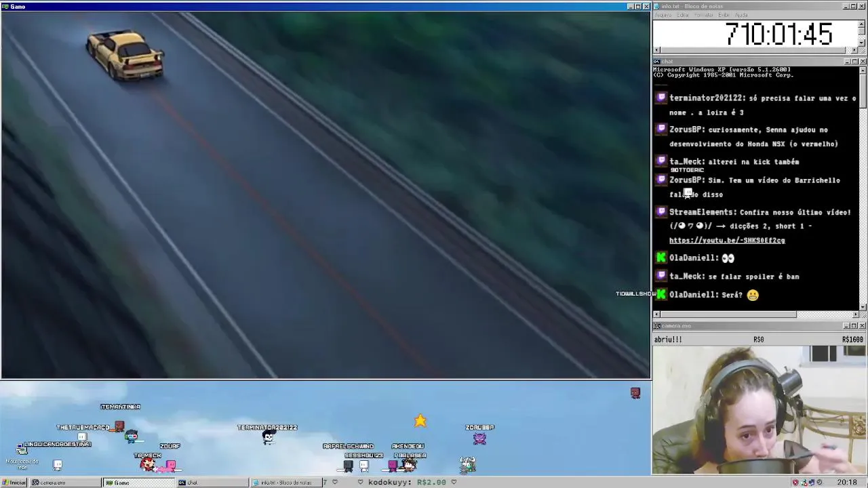
Task: Click the R$1600 goal value in camera.exe
Action: click(852, 340)
